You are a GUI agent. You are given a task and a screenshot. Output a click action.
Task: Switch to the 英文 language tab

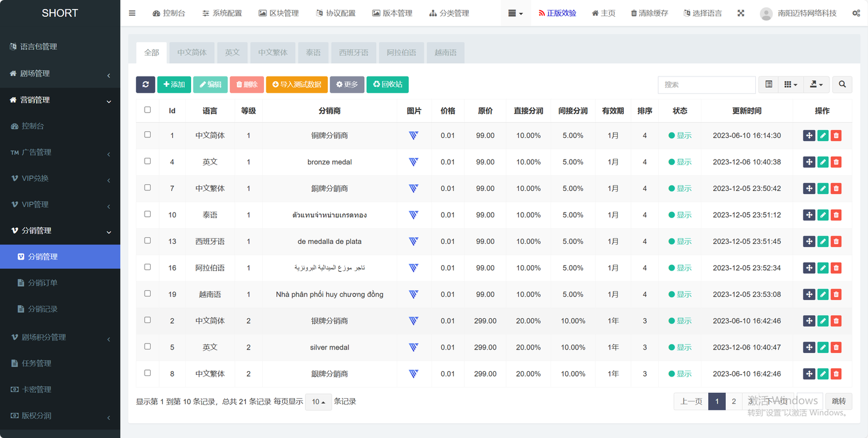point(233,52)
